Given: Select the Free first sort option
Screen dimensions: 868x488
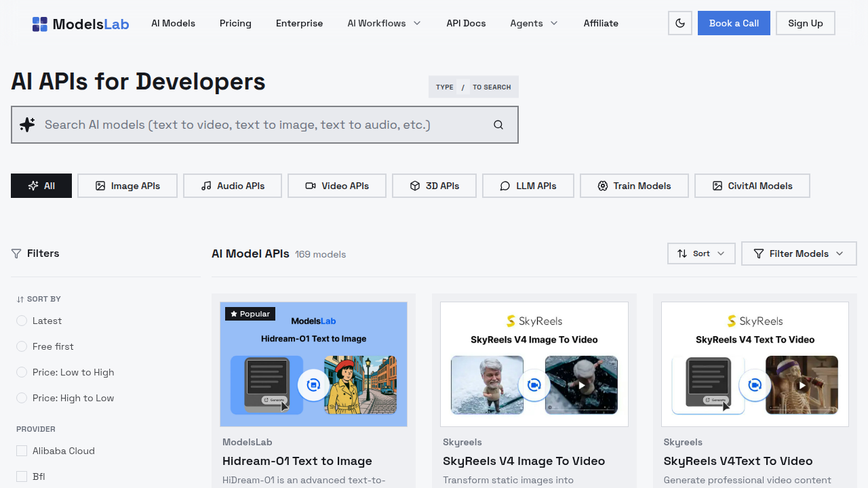Looking at the screenshot, I should click(x=22, y=346).
